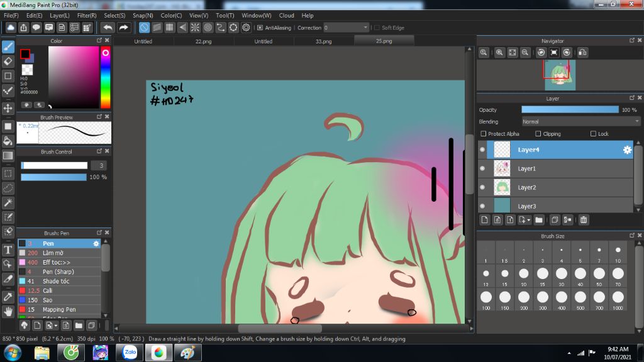Viewport: 644px width, 362px height.
Task: Select brush size 10 preset
Action: [x=618, y=254]
